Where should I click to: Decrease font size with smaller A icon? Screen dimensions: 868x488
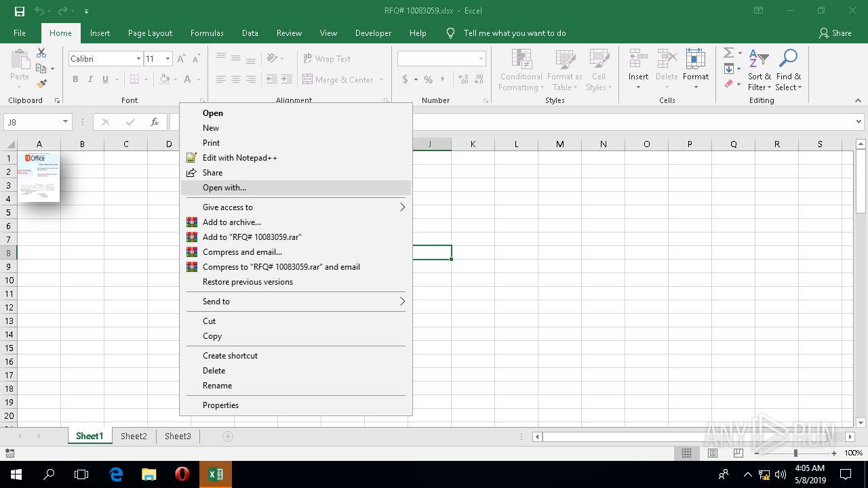click(195, 59)
